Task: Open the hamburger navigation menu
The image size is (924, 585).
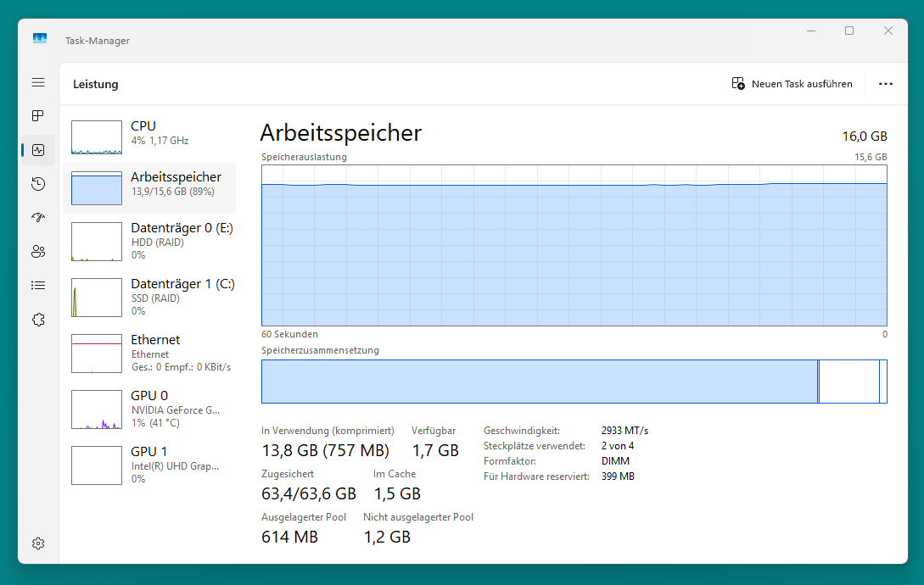Action: click(x=38, y=82)
